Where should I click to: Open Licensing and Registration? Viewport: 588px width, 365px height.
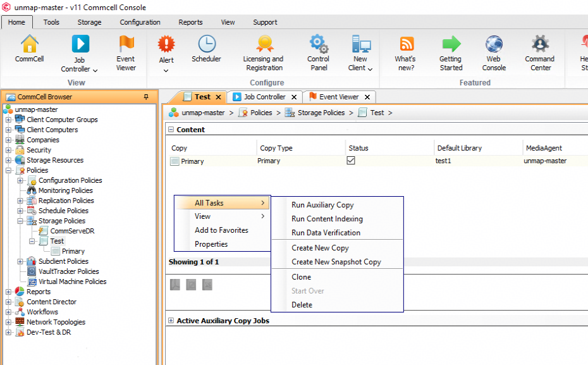pos(264,44)
